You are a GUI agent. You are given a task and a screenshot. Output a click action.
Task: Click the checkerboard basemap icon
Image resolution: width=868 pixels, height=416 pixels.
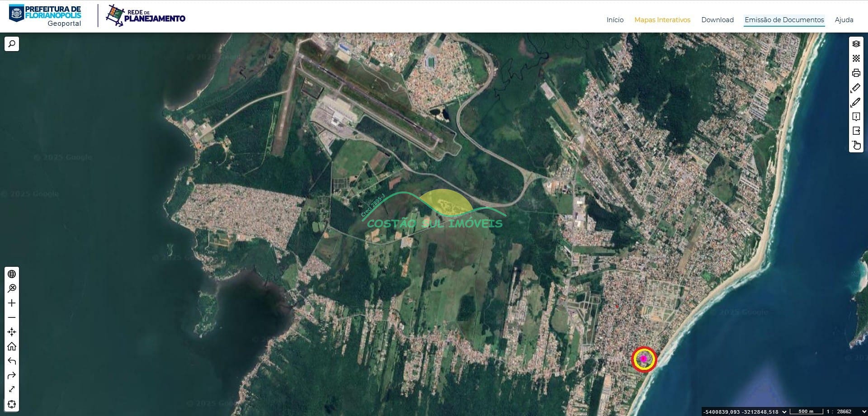(856, 58)
